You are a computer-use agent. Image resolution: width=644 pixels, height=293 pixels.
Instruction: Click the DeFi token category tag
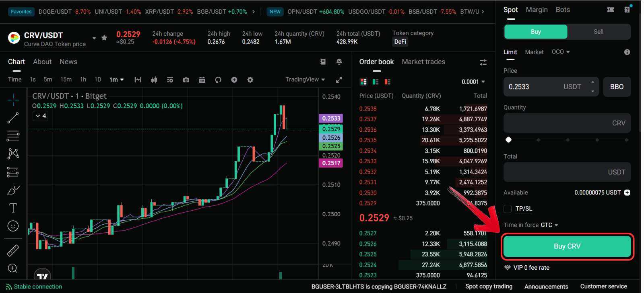[400, 42]
